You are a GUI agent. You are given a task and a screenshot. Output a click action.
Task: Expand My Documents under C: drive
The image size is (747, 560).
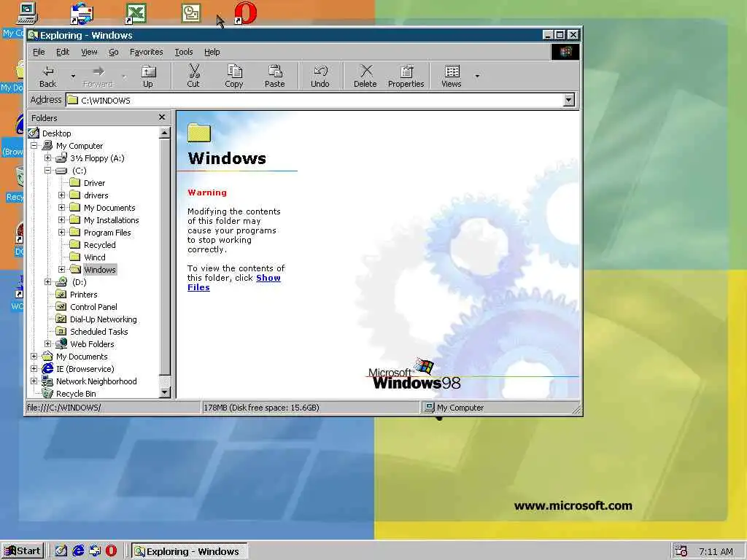(x=61, y=208)
